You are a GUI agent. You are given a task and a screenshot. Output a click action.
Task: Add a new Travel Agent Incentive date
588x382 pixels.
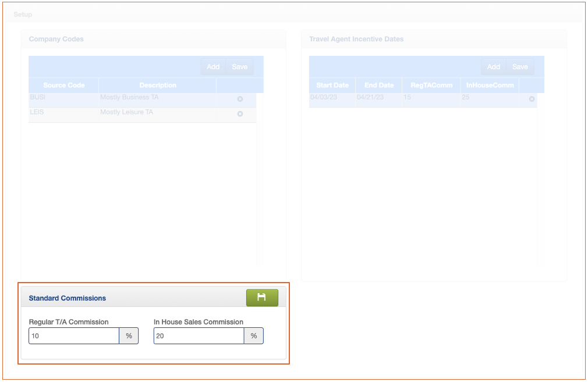click(493, 67)
